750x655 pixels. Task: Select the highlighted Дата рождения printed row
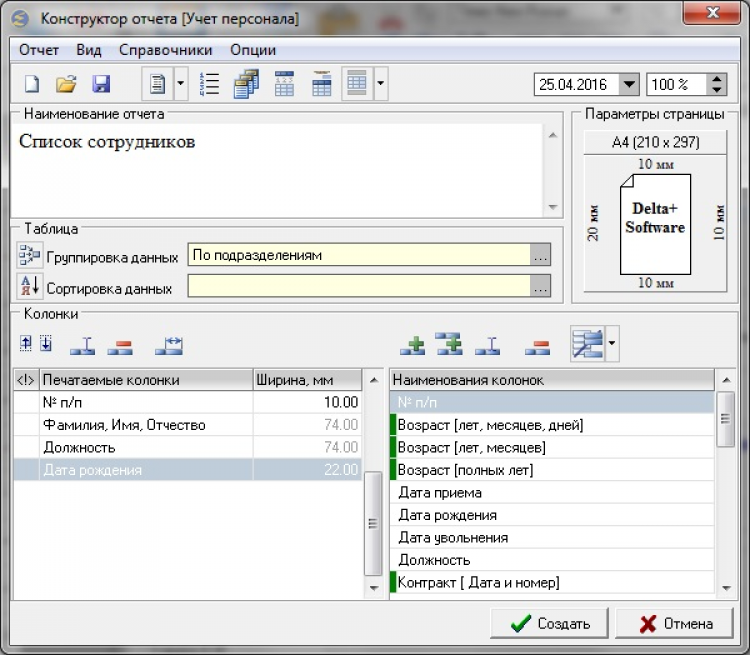[x=188, y=470]
